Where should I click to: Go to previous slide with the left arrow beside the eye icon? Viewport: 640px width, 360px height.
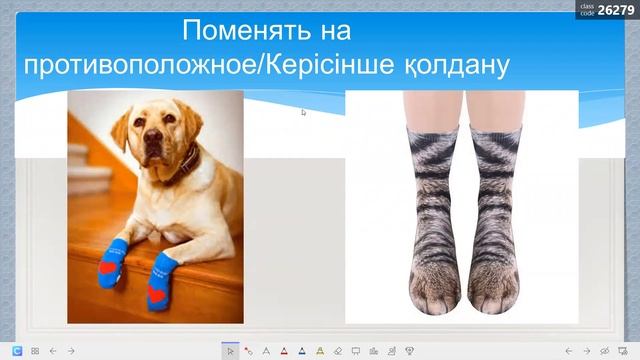click(569, 351)
